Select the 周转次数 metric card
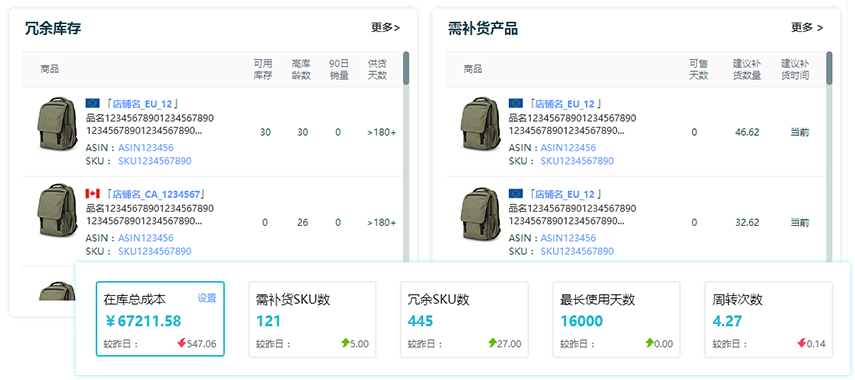Screen dimensions: 855x380 [768, 319]
